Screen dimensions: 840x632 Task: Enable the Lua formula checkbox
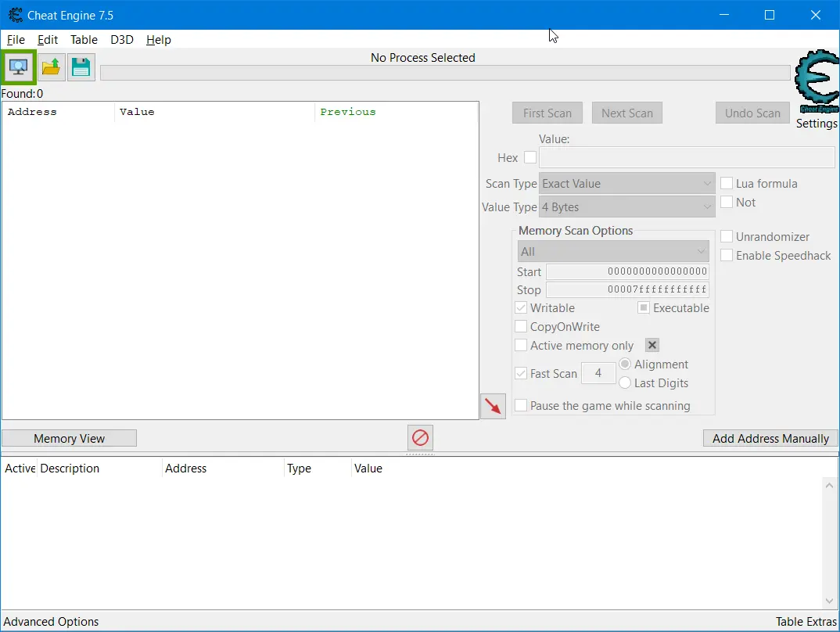(727, 183)
